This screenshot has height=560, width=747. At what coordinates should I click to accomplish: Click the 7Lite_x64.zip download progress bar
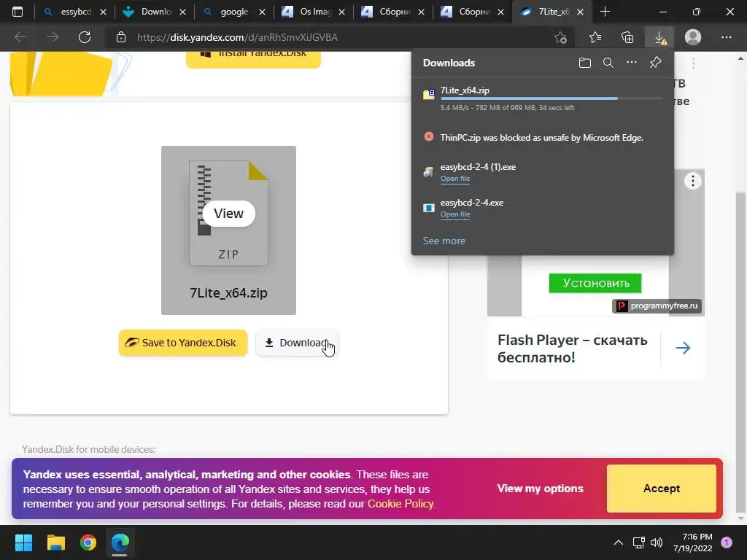pyautogui.click(x=551, y=98)
